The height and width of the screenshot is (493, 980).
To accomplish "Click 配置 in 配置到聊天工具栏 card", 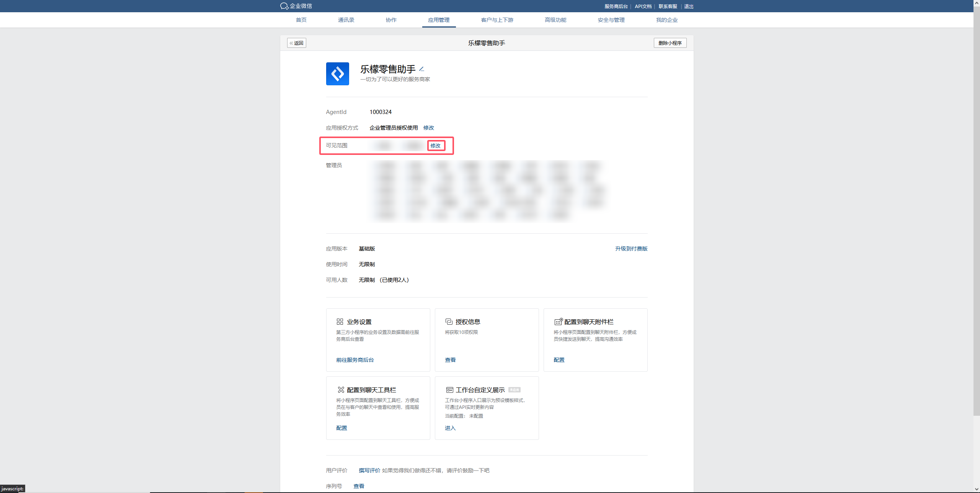I will [341, 428].
